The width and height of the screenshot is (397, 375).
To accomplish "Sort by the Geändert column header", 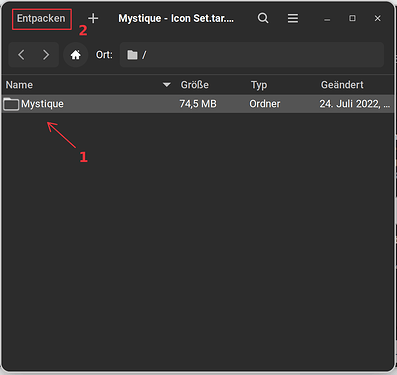I will (x=342, y=85).
